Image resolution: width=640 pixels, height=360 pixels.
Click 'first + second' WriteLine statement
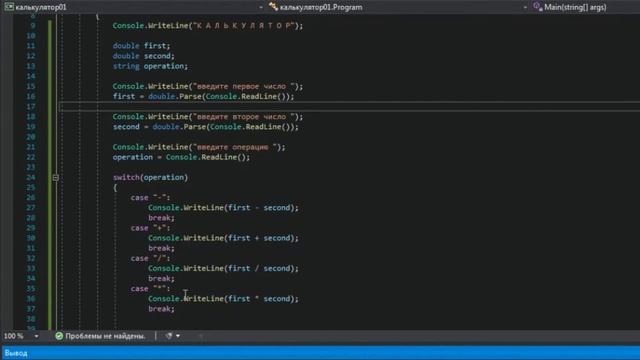(x=223, y=238)
